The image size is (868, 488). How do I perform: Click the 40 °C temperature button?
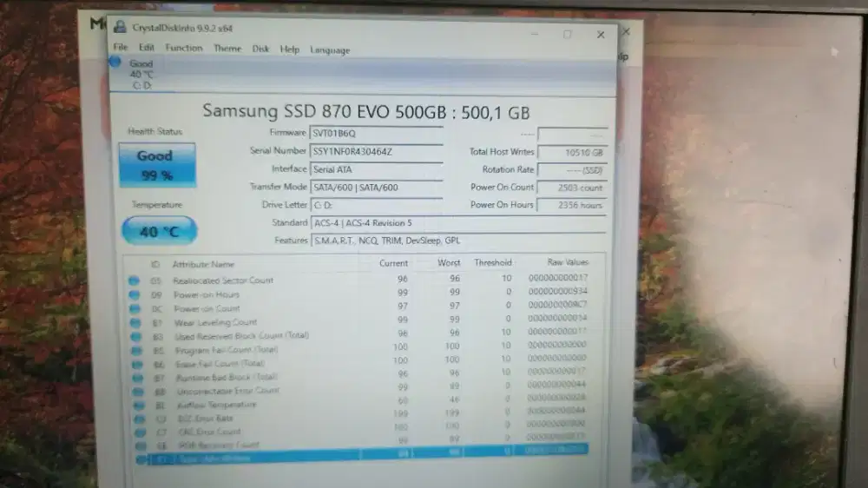pos(159,231)
